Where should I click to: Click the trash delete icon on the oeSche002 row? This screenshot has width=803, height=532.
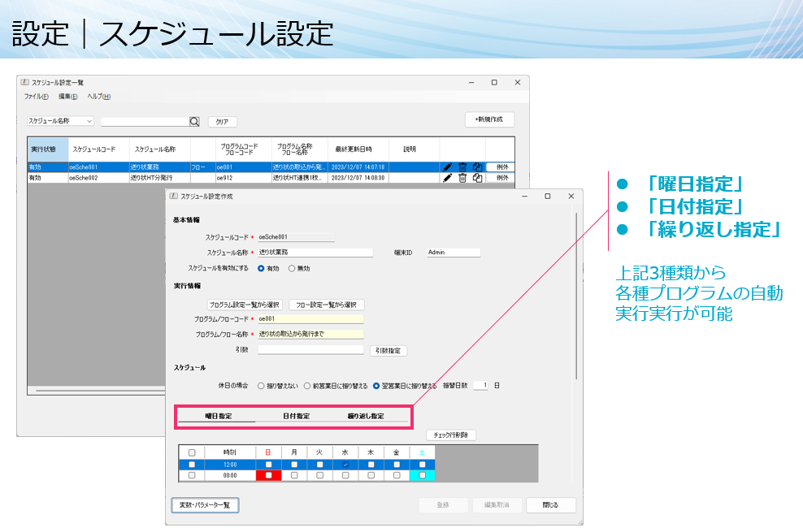pyautogui.click(x=462, y=179)
